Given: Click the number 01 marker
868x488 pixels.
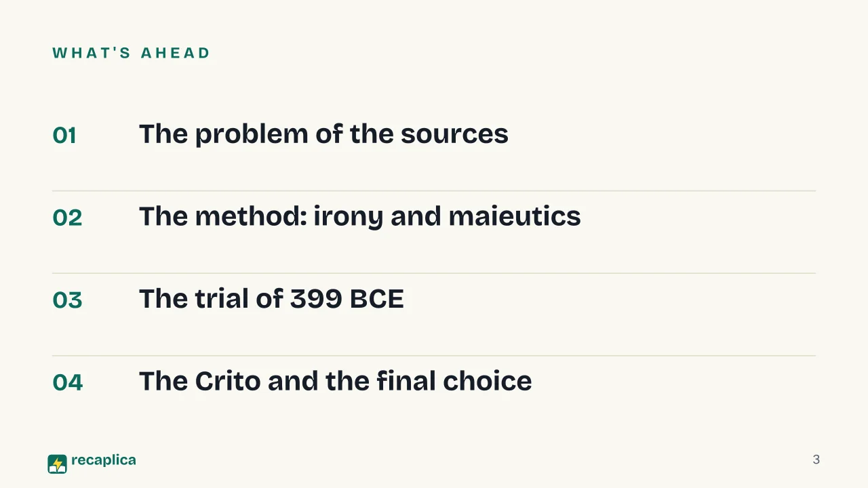Looking at the screenshot, I should (64, 136).
